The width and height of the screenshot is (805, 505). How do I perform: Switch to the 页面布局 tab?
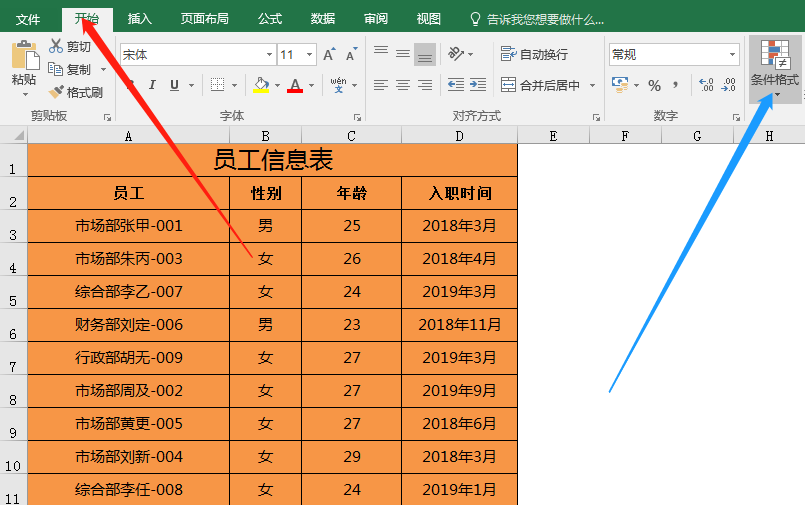coord(204,19)
